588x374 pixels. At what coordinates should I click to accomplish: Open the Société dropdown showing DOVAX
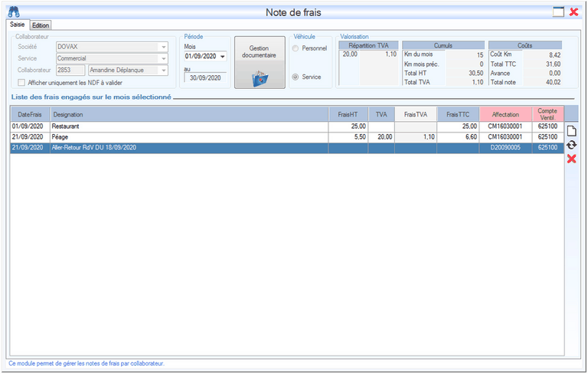coord(164,47)
